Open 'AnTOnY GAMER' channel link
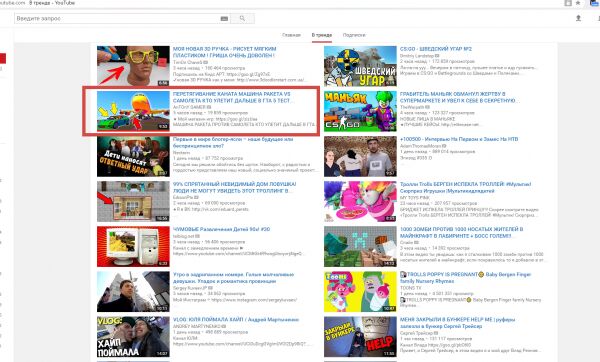600x362 pixels. [190, 107]
